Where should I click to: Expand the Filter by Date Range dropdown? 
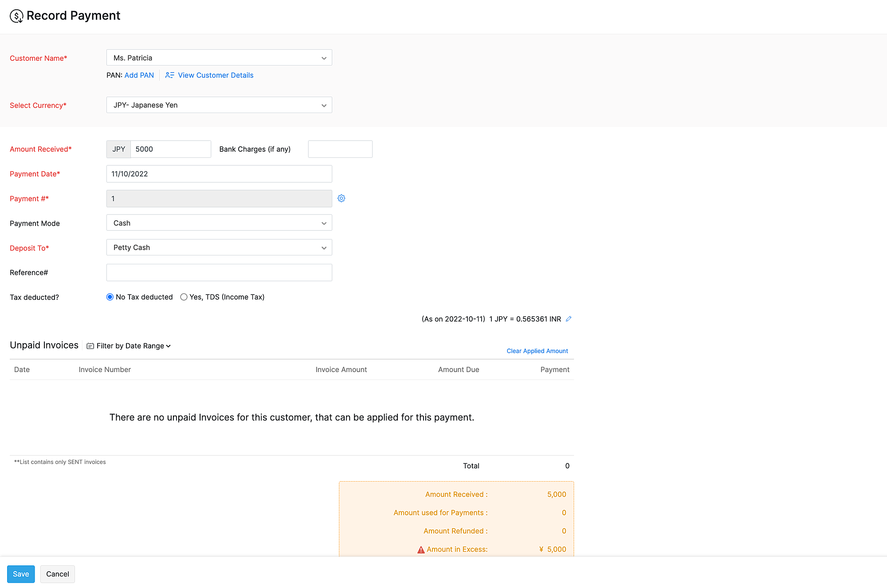[x=129, y=346]
